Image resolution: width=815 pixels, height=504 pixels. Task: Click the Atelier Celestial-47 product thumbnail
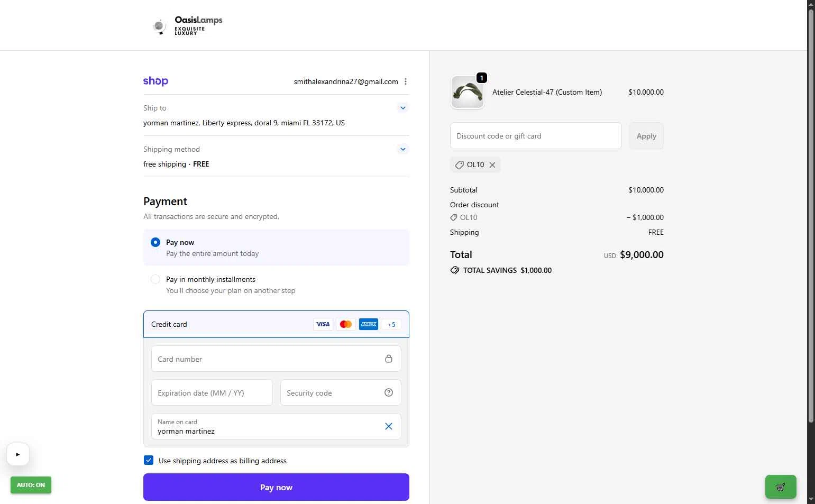pos(468,92)
